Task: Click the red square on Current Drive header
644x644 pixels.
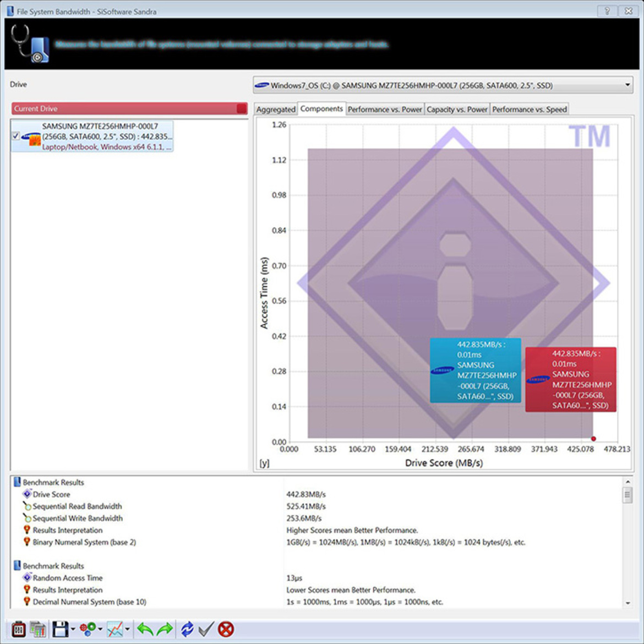Action: click(242, 108)
